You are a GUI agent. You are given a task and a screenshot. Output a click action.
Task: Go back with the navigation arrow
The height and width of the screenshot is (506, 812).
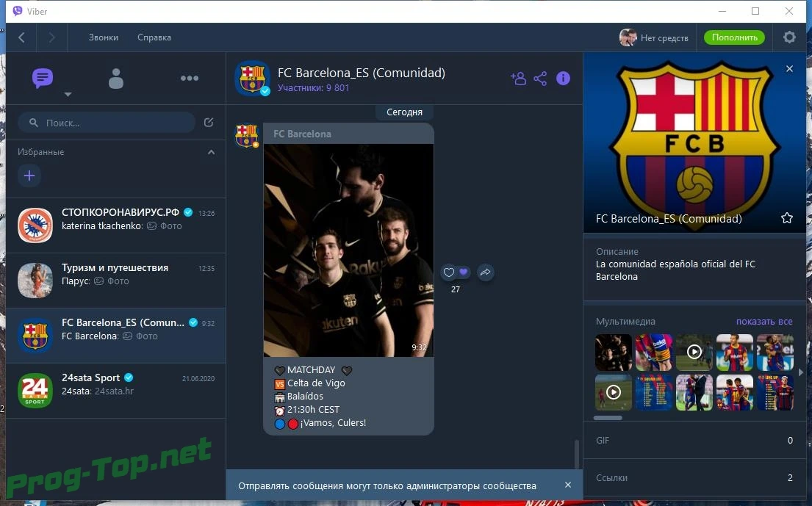tap(22, 37)
